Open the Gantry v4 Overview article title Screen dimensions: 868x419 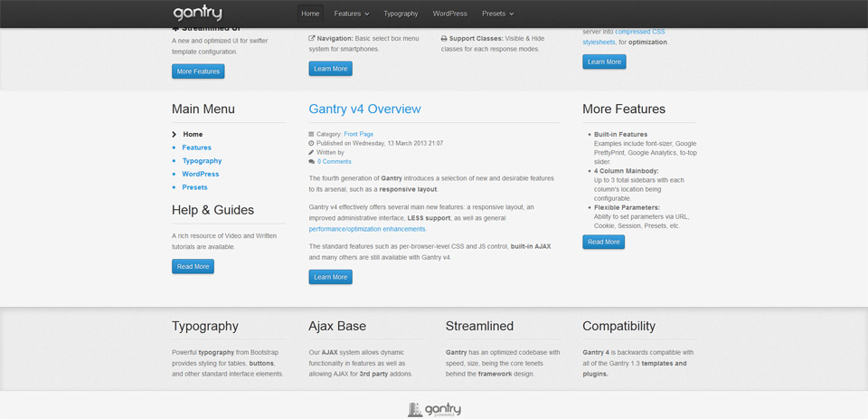point(364,110)
